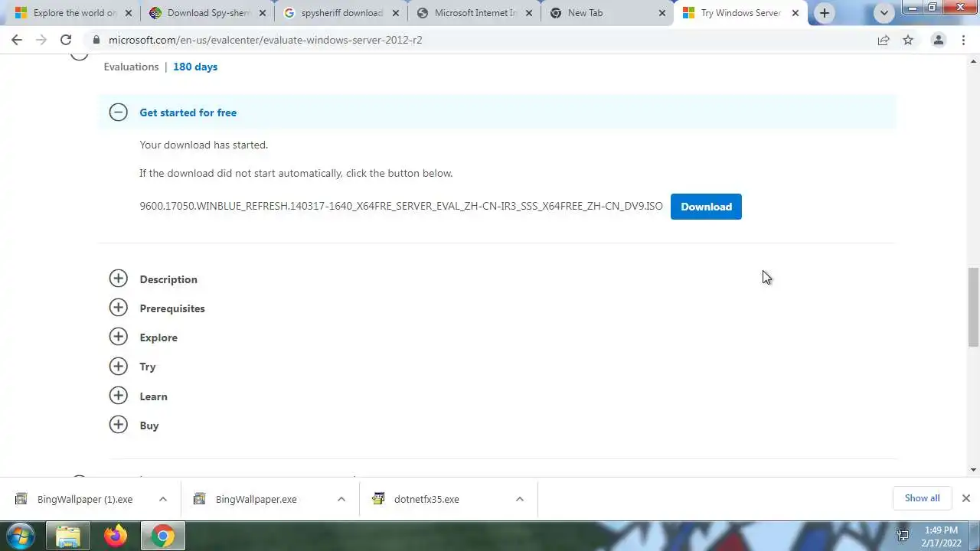Open BingWallpaper.exe download item
This screenshot has width=980, height=551.
click(256, 499)
